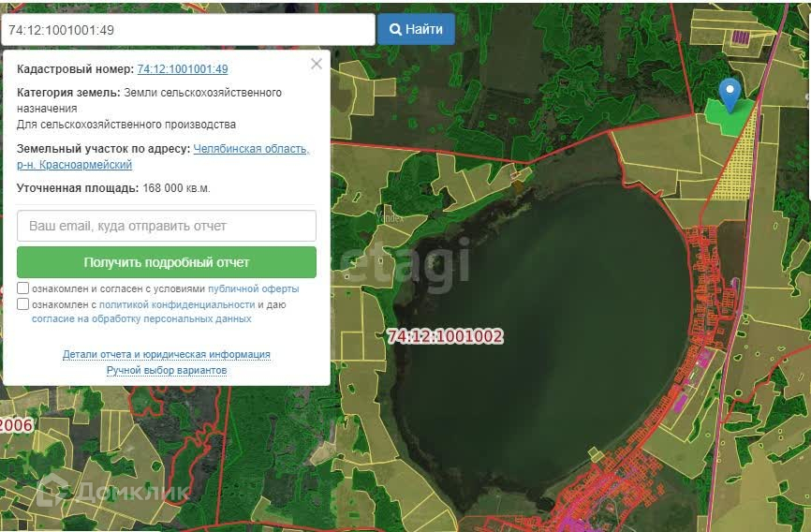Image resolution: width=811 pixels, height=532 pixels.
Task: Focus the cadastral number search field
Action: tap(188, 29)
